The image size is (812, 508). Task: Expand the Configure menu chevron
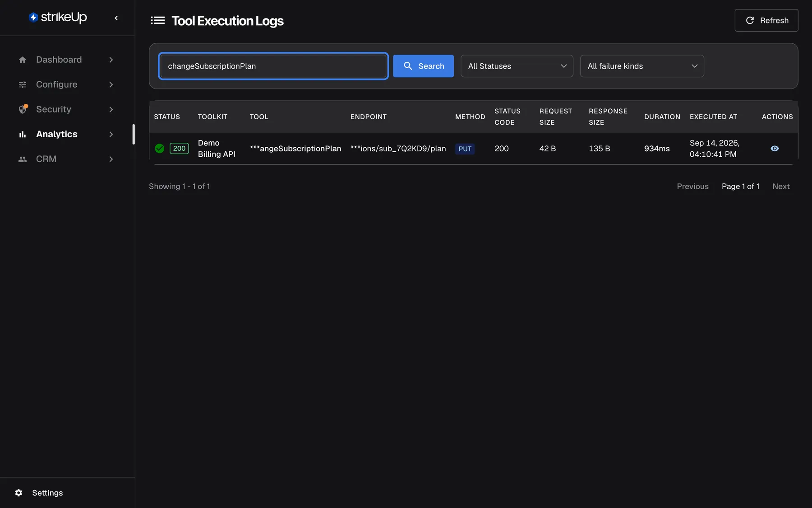point(111,84)
